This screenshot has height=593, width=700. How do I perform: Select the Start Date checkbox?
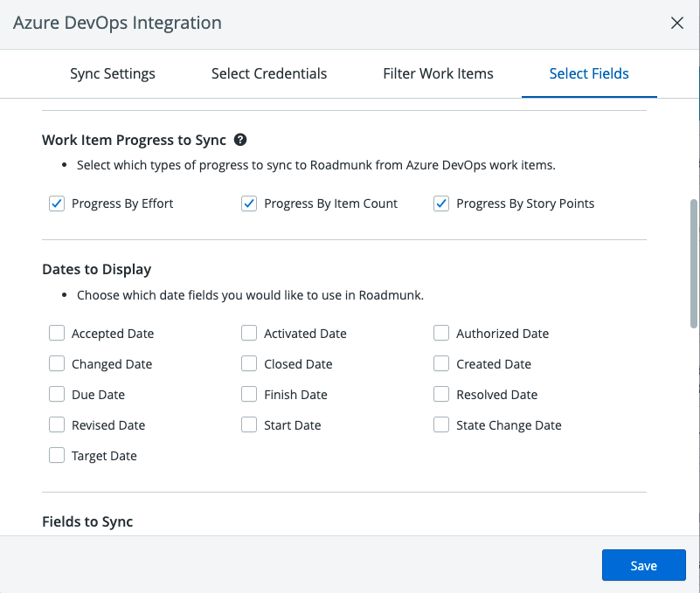[x=249, y=424]
